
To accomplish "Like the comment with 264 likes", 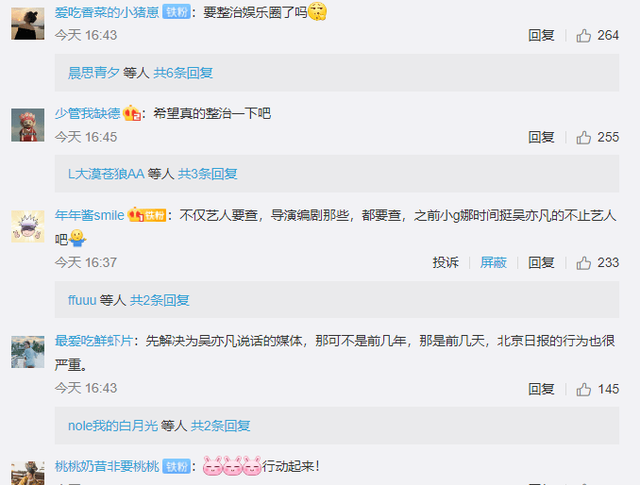I will (x=584, y=36).
